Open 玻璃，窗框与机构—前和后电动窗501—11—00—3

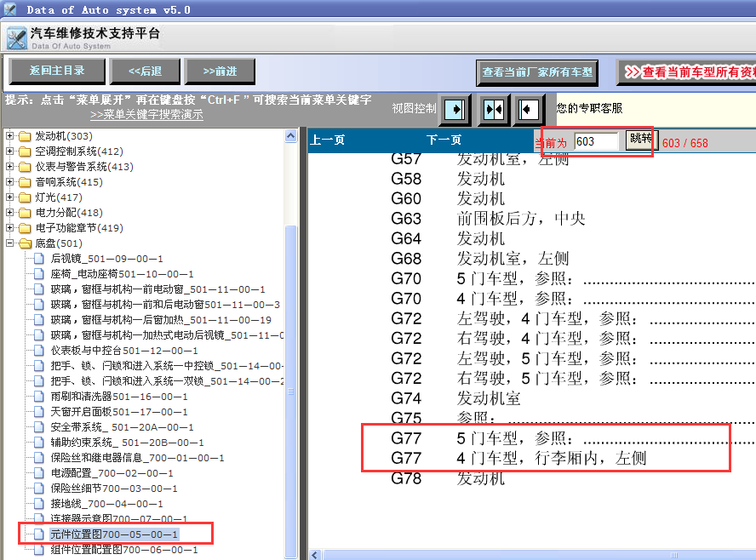click(165, 305)
